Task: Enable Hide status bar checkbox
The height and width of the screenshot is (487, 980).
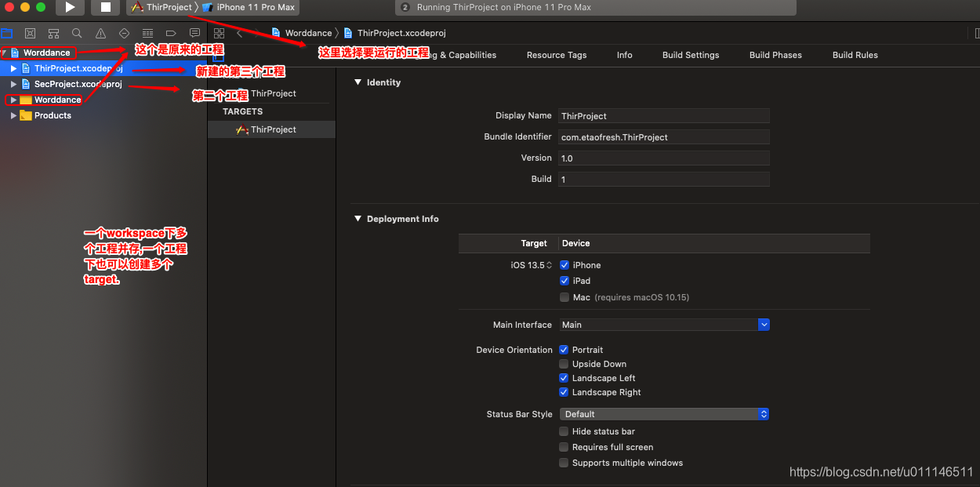Action: tap(564, 431)
